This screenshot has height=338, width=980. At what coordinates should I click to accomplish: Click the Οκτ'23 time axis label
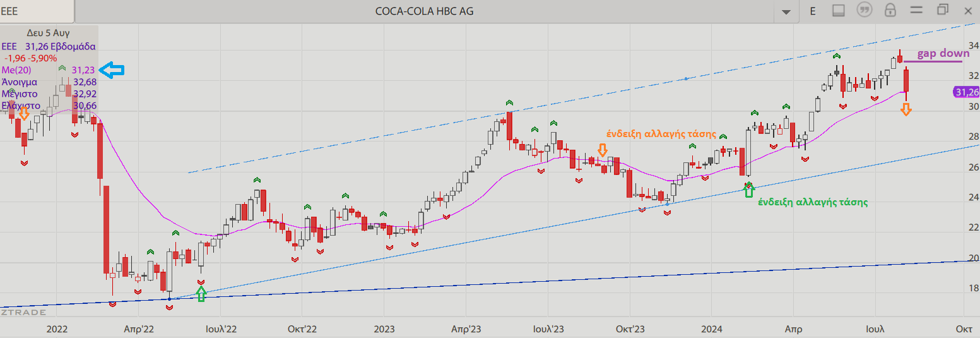(x=630, y=329)
